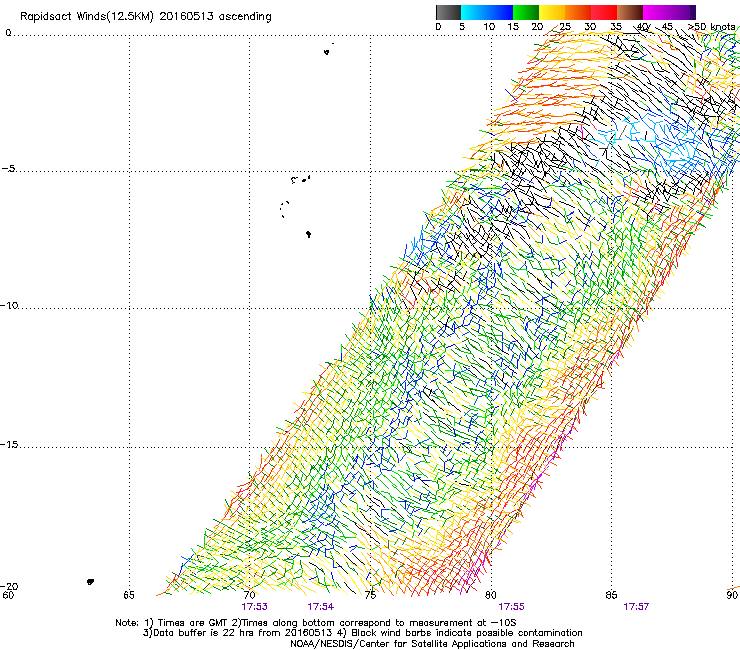This screenshot has width=740, height=650.
Task: Select the 17:55 pass time marker
Action: point(512,607)
